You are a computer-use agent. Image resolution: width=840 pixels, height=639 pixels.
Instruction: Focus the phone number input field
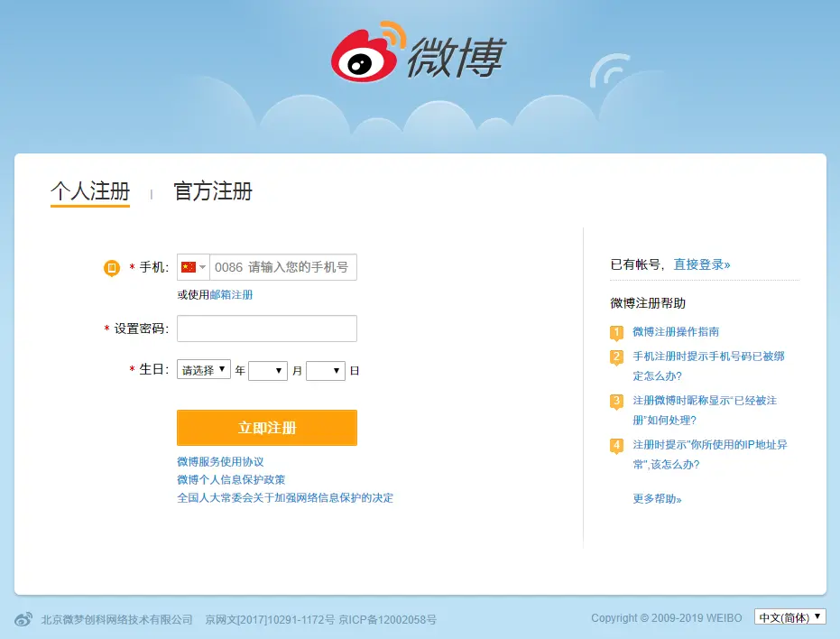point(282,267)
